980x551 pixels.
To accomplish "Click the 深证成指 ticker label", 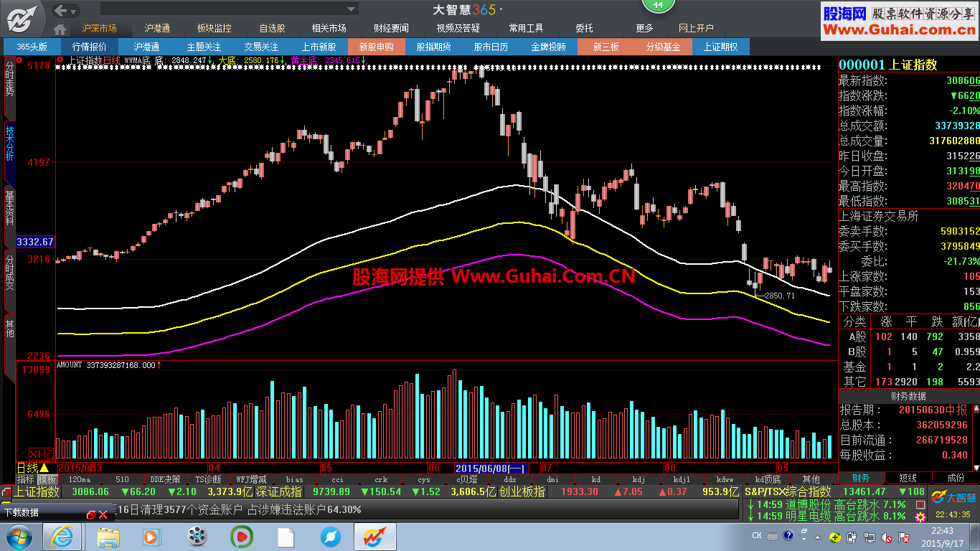I will [x=279, y=491].
